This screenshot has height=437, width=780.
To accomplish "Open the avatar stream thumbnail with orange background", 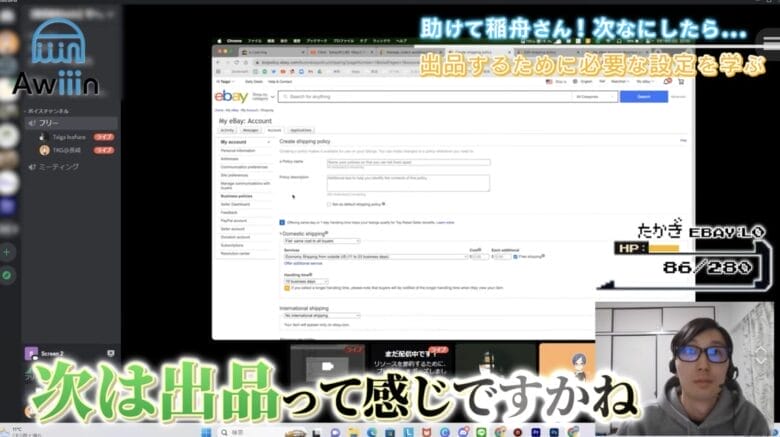I will coord(567,366).
